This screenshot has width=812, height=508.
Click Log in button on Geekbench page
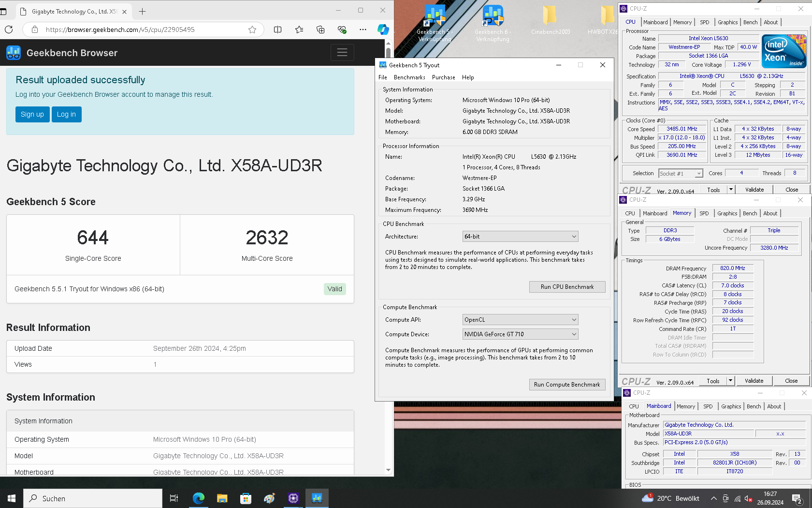(x=66, y=114)
